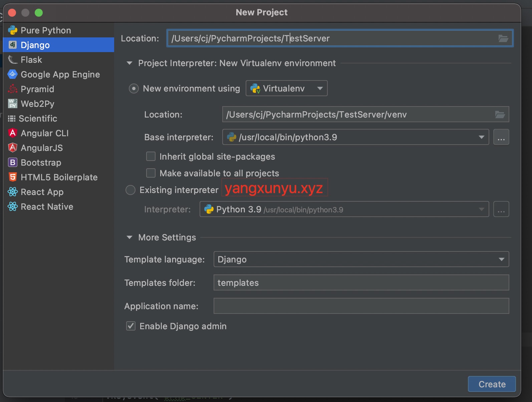532x402 pixels.
Task: Check Make available to all projects
Action: click(151, 173)
